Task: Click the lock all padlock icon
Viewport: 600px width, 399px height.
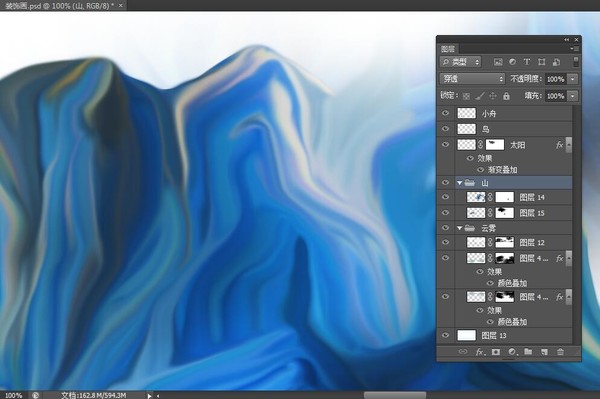Action: tap(506, 96)
